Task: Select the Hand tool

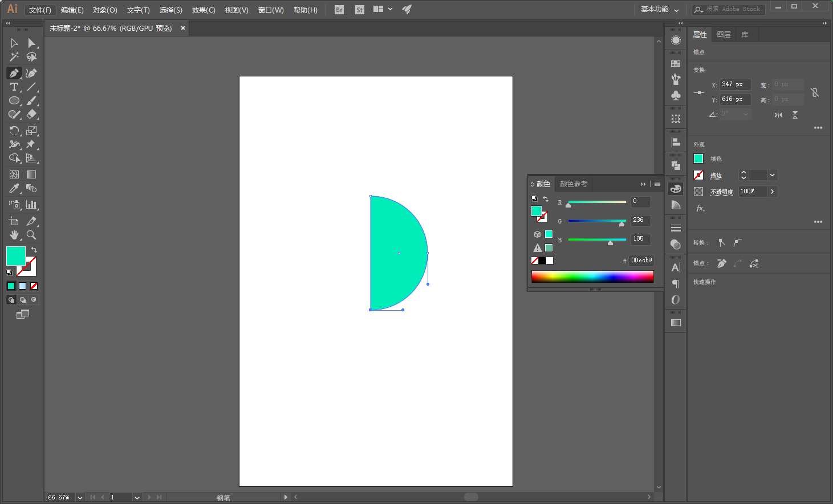Action: tap(14, 235)
